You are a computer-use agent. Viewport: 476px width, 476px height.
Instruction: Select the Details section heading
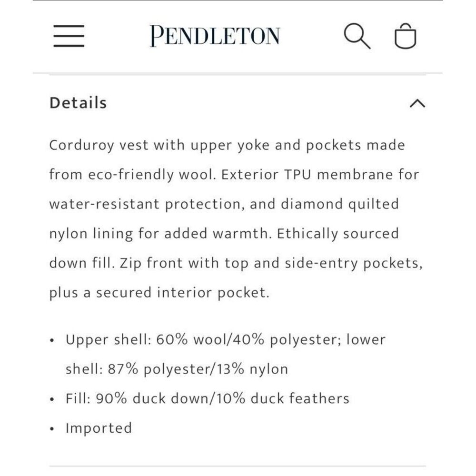tap(78, 102)
